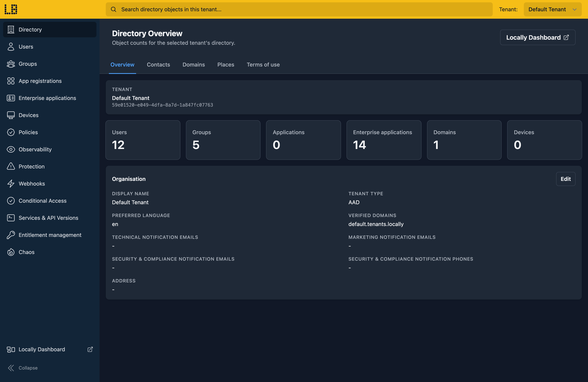Switch to Terms of use tab
Viewport: 588px width, 382px height.
click(x=263, y=65)
